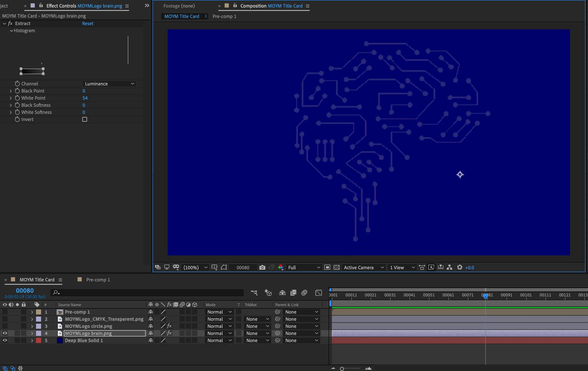
Task: Enable the Invert checkbox in Extract
Action: tap(85, 119)
